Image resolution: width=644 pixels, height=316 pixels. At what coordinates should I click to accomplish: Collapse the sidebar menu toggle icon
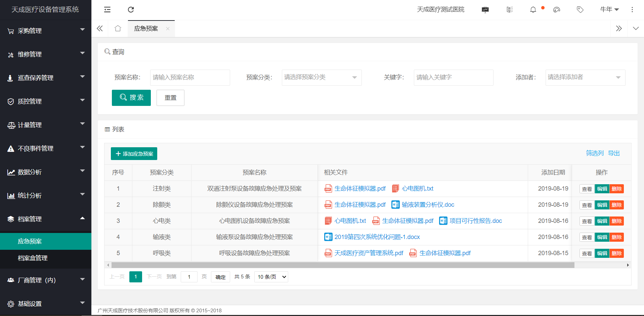107,9
